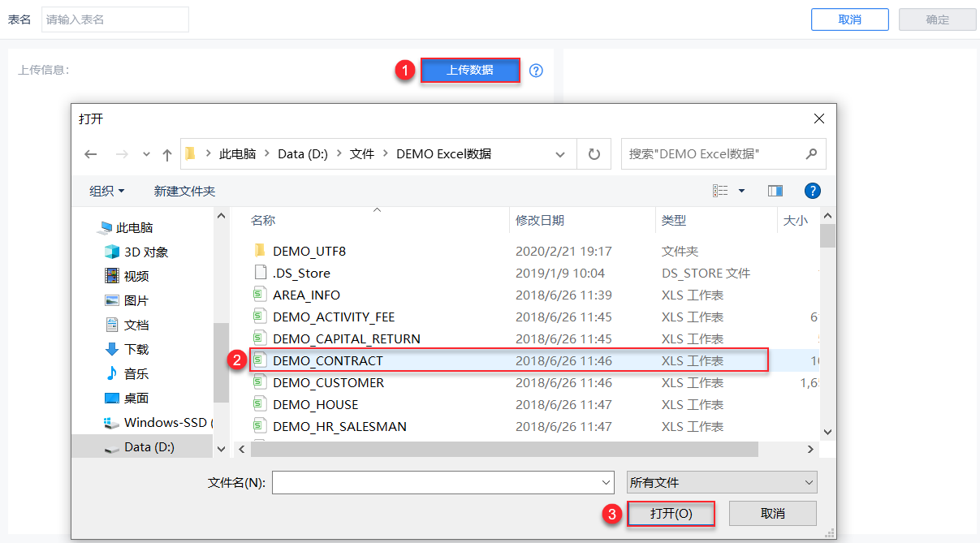Viewport: 980px width, 543px height.
Task: Click Data (D:) in the address path
Action: tap(303, 153)
